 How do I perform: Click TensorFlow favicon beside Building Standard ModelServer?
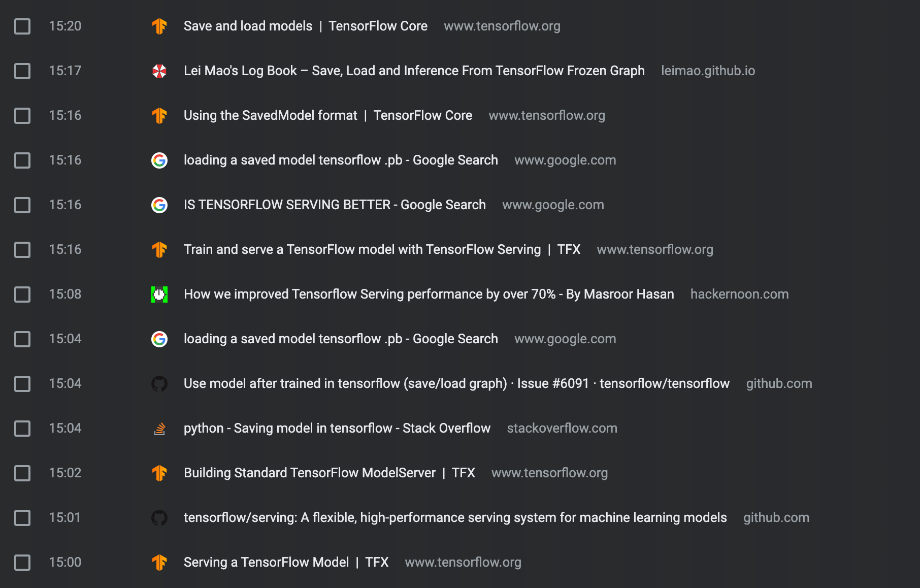[159, 473]
